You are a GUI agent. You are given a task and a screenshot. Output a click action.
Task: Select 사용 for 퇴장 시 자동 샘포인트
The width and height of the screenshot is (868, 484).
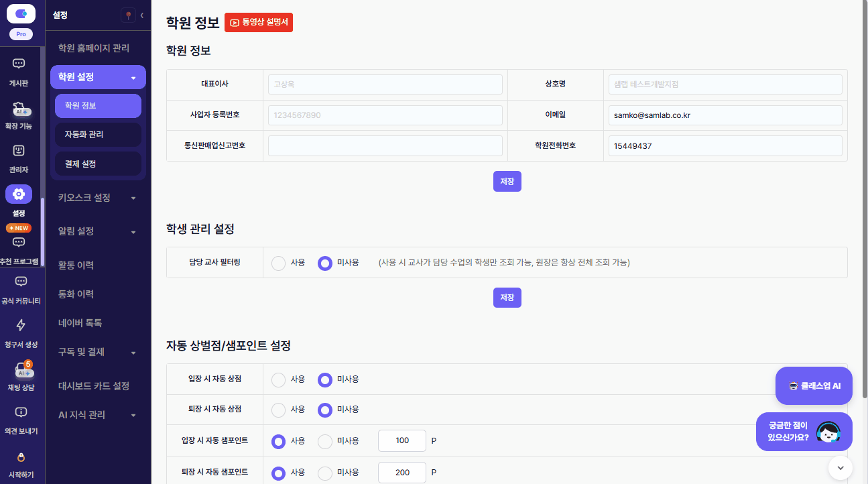(x=279, y=473)
